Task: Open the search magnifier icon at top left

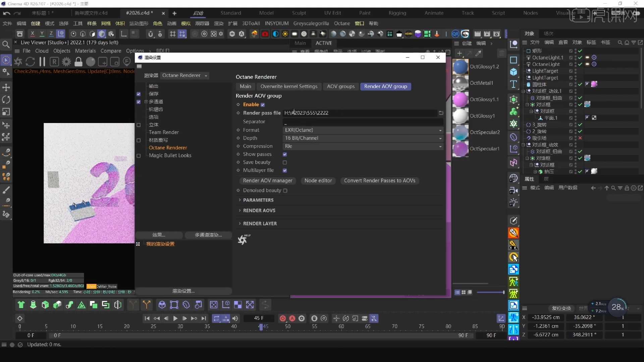Action: pos(6,44)
